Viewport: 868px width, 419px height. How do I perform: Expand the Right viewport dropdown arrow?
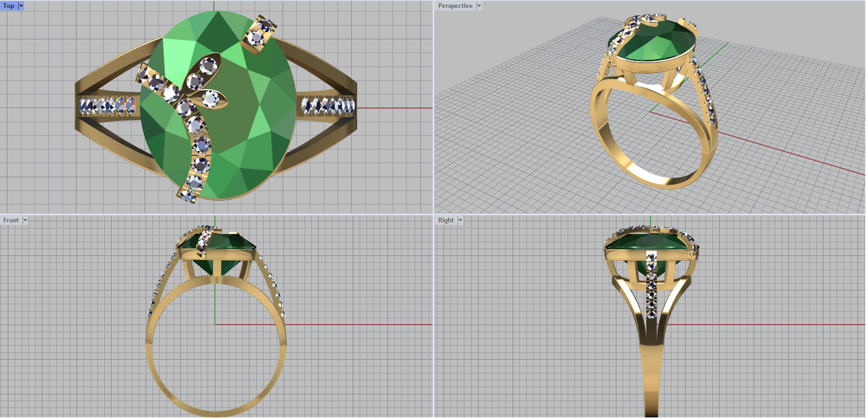click(x=460, y=220)
